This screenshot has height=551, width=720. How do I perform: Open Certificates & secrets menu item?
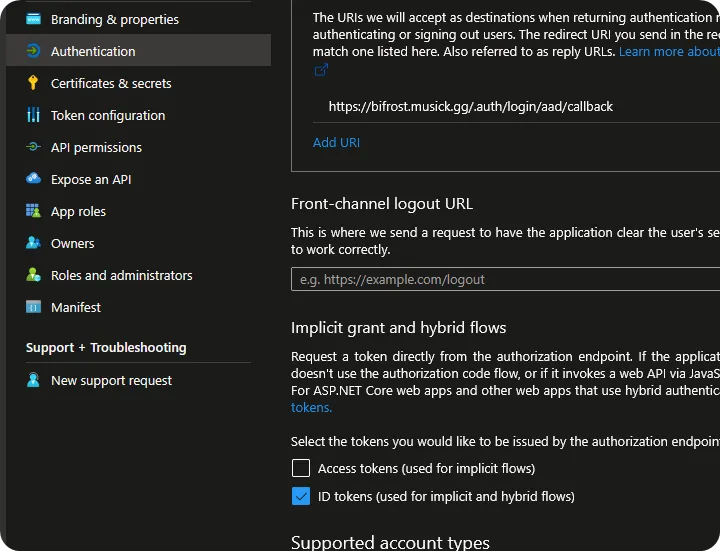pyautogui.click(x=111, y=83)
